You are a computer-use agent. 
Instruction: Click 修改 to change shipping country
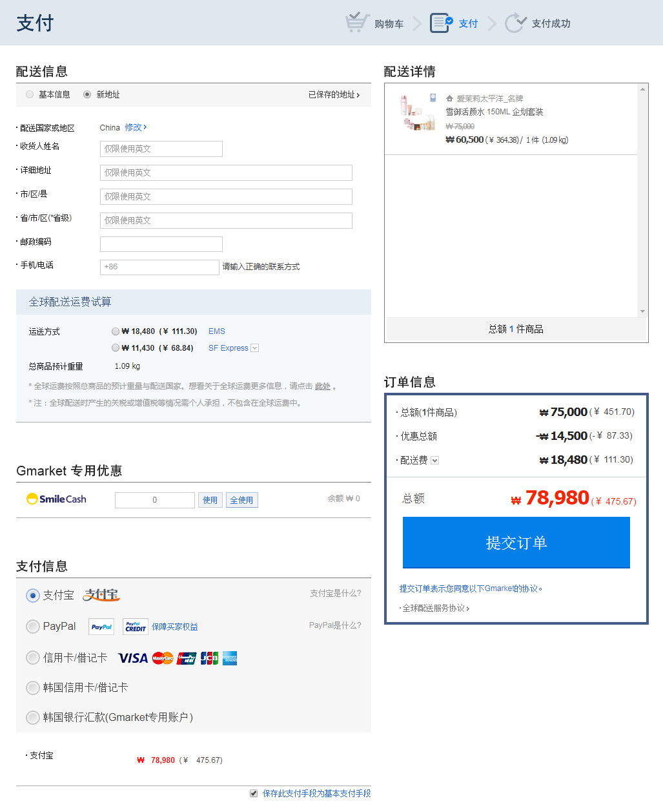click(136, 127)
